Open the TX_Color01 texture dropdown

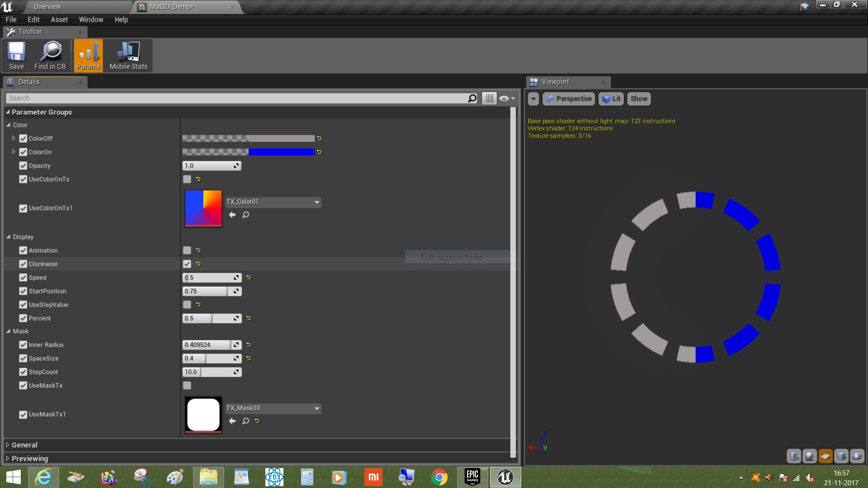pyautogui.click(x=317, y=202)
